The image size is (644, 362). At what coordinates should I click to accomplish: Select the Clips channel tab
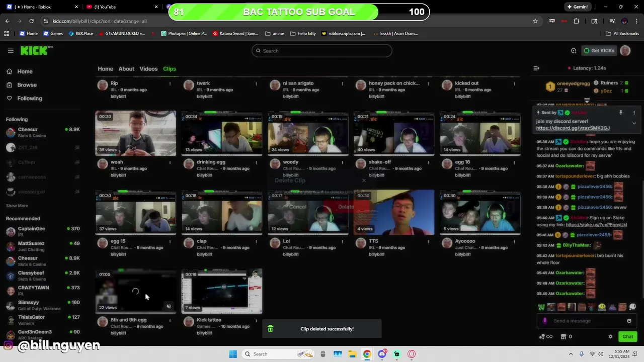click(x=170, y=69)
